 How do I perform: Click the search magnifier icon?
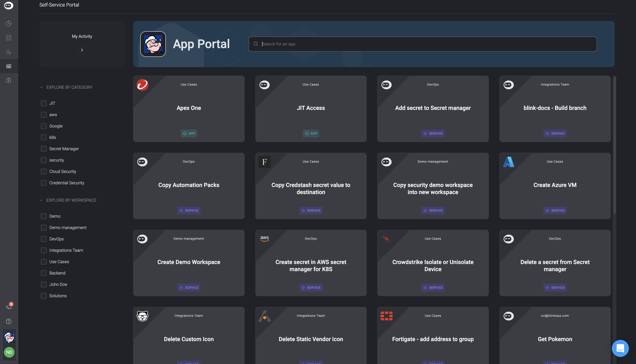click(x=256, y=44)
